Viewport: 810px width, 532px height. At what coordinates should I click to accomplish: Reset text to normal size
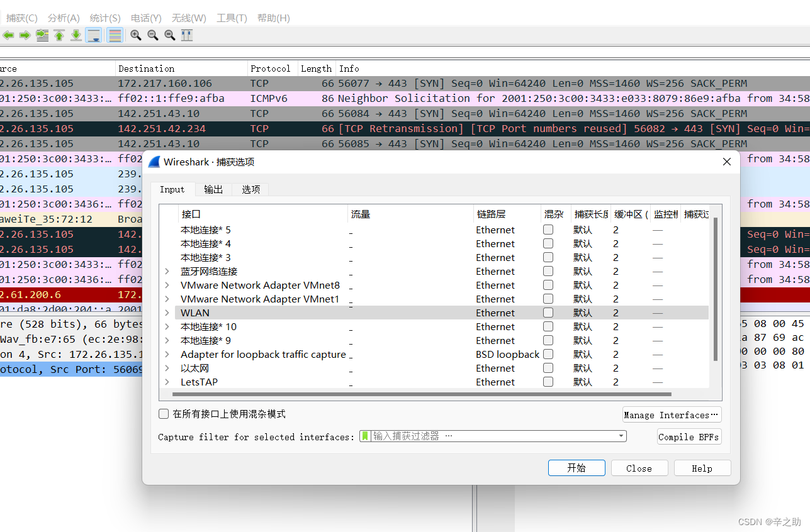pyautogui.click(x=170, y=35)
